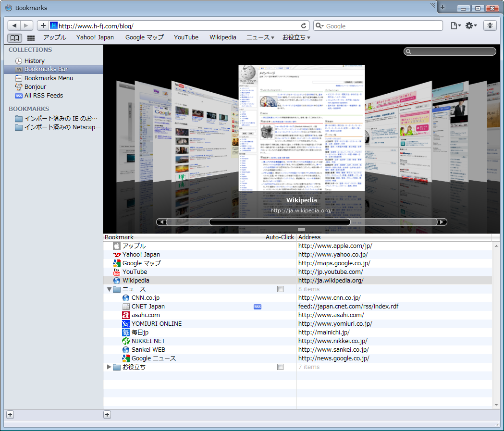Click the bug report icon
This screenshot has height=431, width=504.
(490, 25)
